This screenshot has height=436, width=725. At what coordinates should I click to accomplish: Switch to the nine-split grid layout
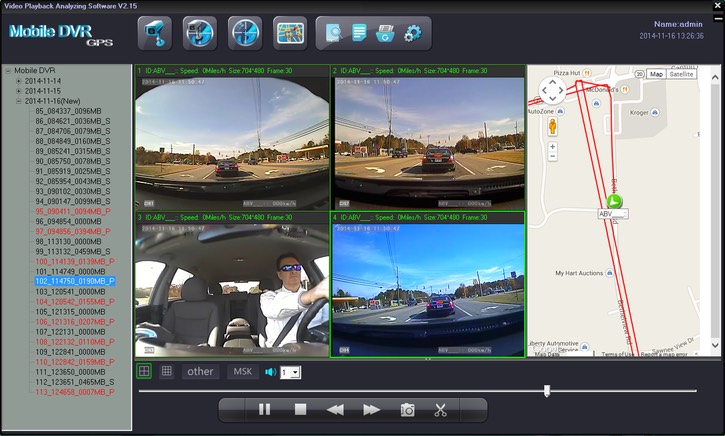(167, 371)
